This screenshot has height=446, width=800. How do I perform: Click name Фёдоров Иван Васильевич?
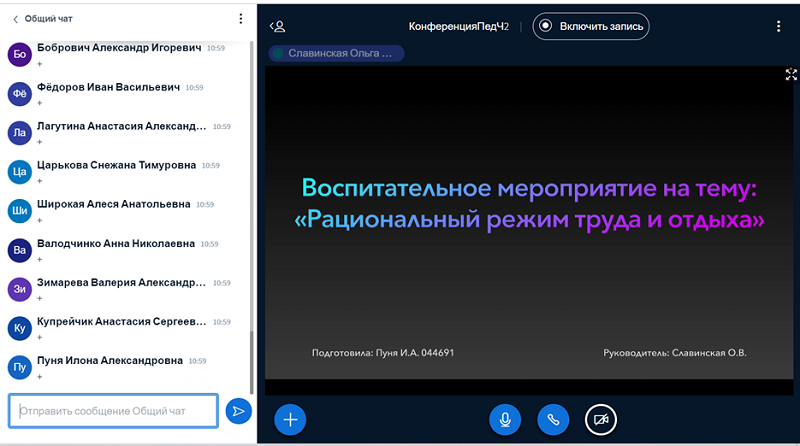tap(108, 87)
